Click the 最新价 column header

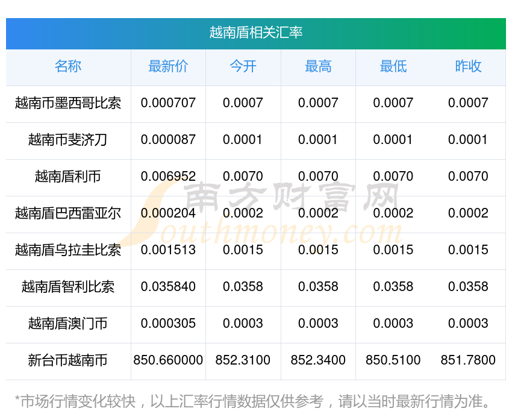click(x=168, y=66)
